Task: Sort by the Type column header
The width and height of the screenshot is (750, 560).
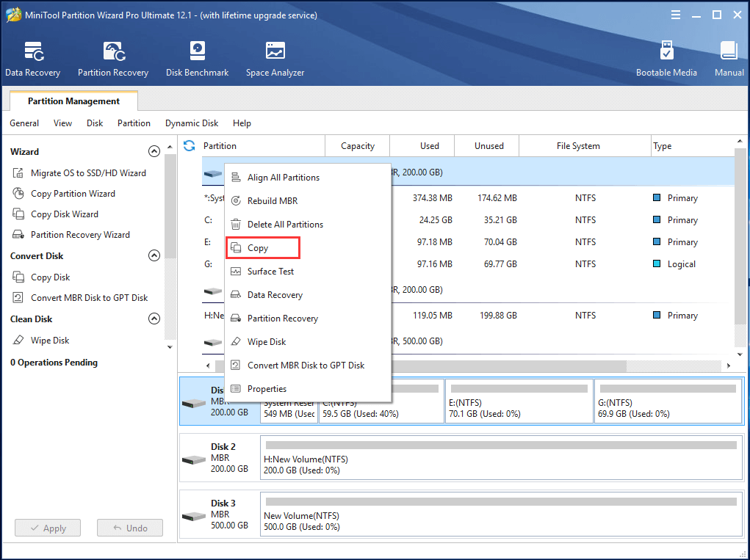Action: click(693, 146)
